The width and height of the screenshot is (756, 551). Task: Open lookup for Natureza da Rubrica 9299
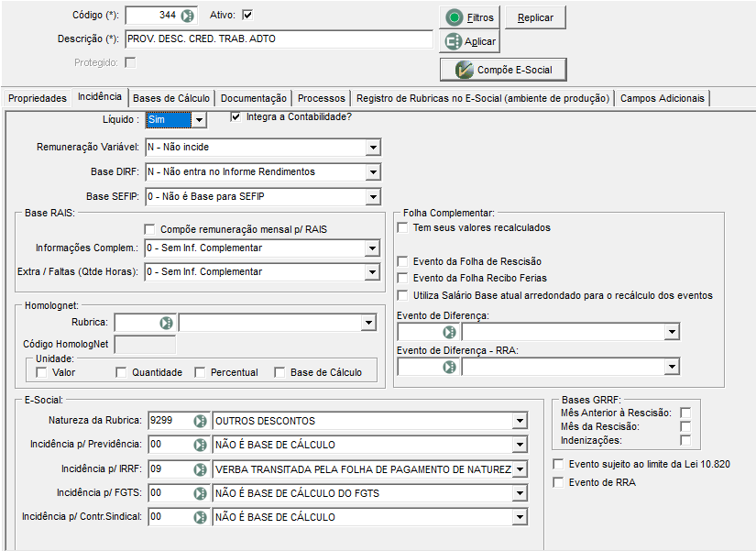(x=200, y=421)
